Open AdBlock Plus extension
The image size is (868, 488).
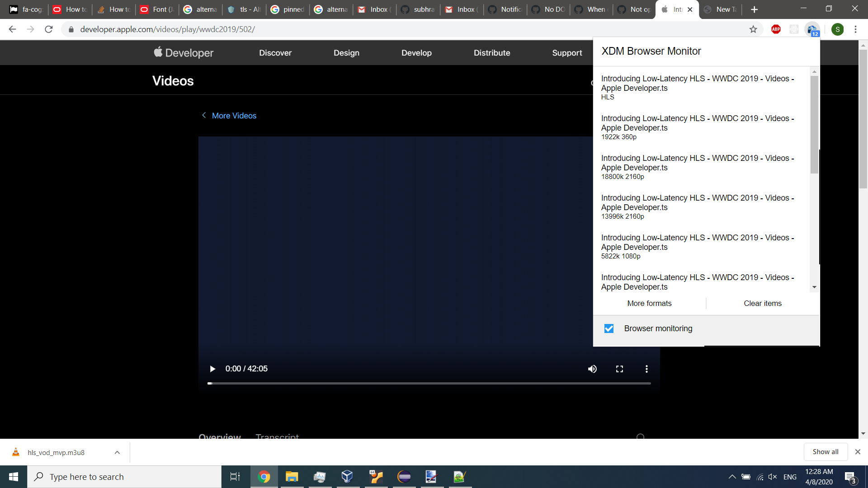coord(776,29)
